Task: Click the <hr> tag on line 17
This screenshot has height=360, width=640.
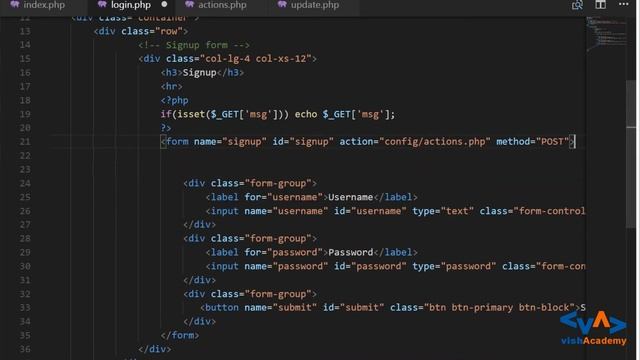Action: click(x=171, y=87)
